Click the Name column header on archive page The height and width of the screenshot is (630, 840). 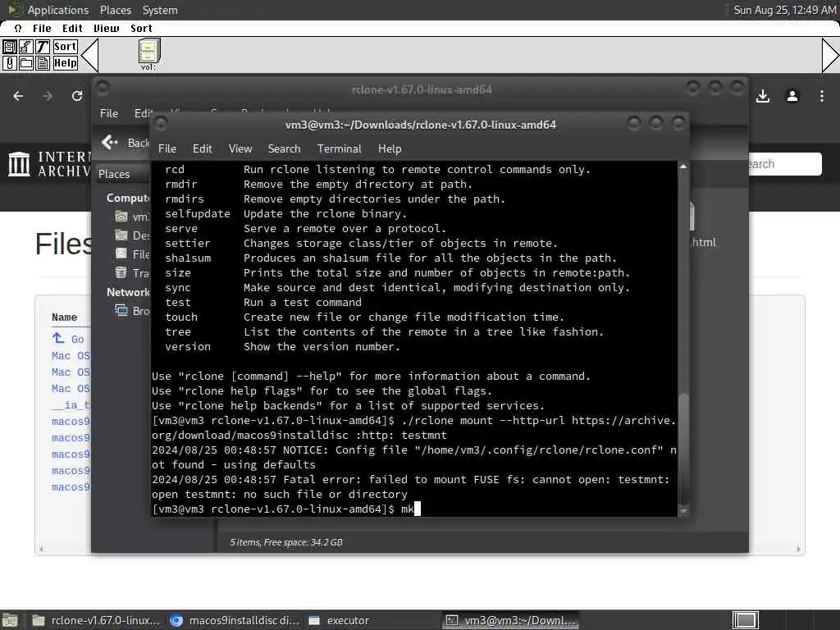64,317
